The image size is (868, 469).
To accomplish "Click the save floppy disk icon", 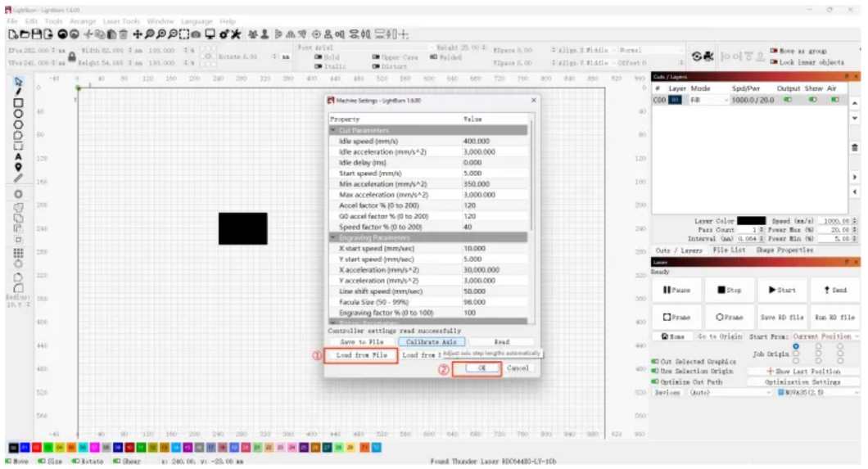I will [37, 34].
